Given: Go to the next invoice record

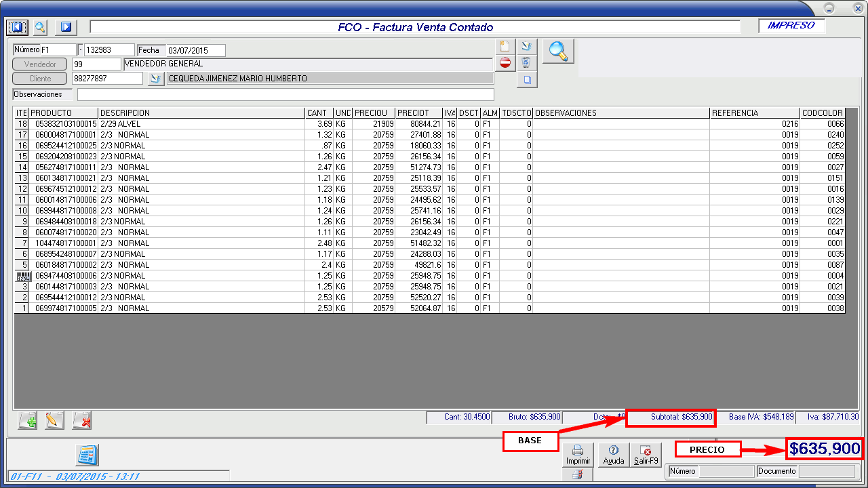Looking at the screenshot, I should (x=66, y=27).
